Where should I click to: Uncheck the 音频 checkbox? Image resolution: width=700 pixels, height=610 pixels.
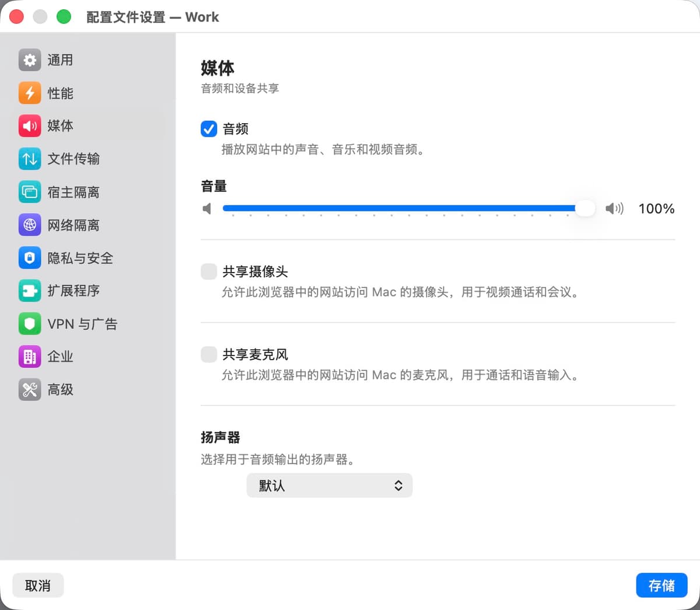click(x=209, y=128)
